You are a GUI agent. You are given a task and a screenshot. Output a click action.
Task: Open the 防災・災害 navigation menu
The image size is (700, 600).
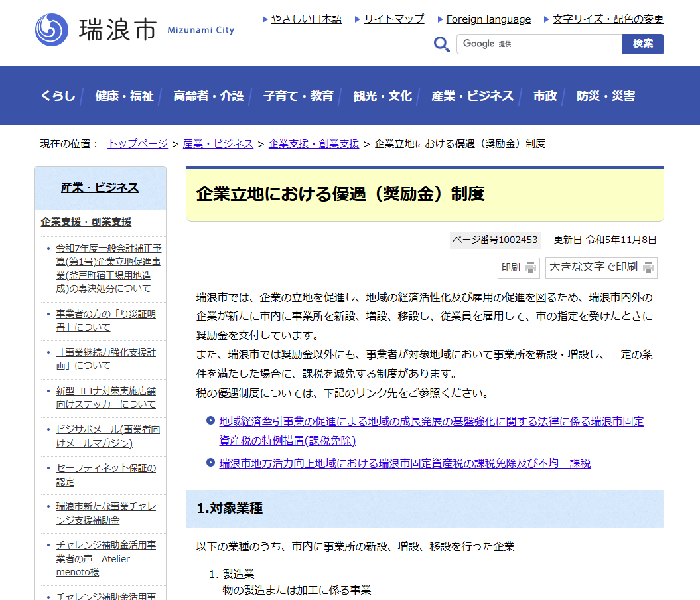point(606,96)
